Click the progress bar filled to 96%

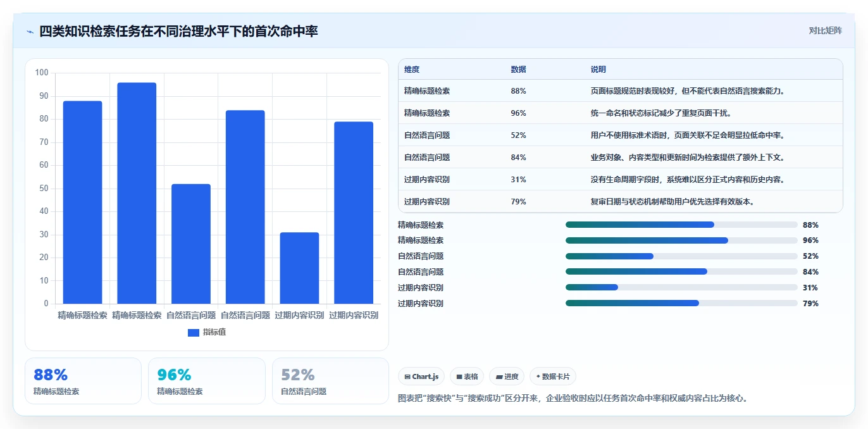[x=681, y=240]
